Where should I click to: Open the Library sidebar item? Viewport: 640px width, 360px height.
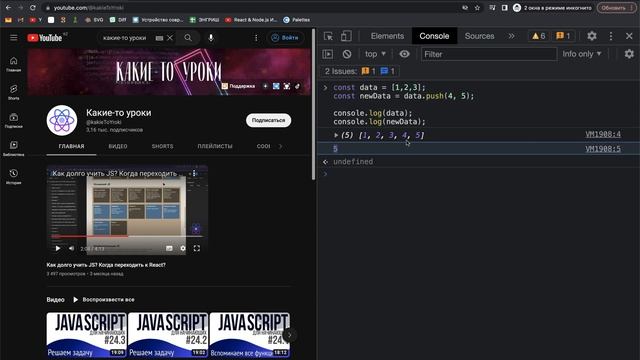(13, 149)
